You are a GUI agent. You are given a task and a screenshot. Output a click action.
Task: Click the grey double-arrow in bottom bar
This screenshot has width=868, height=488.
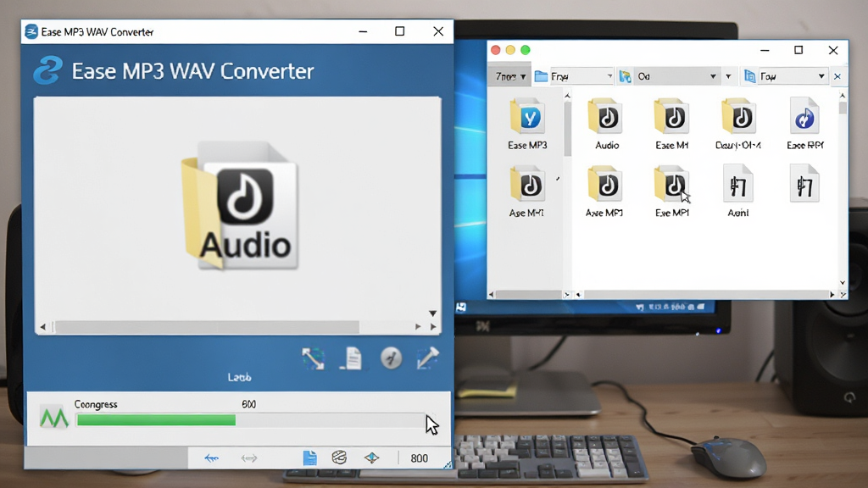249,458
